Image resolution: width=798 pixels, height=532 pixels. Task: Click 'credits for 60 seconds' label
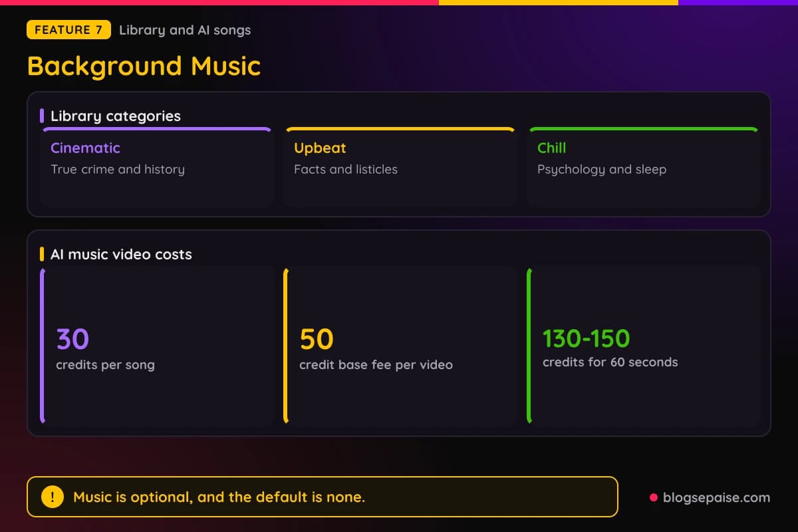click(x=610, y=362)
